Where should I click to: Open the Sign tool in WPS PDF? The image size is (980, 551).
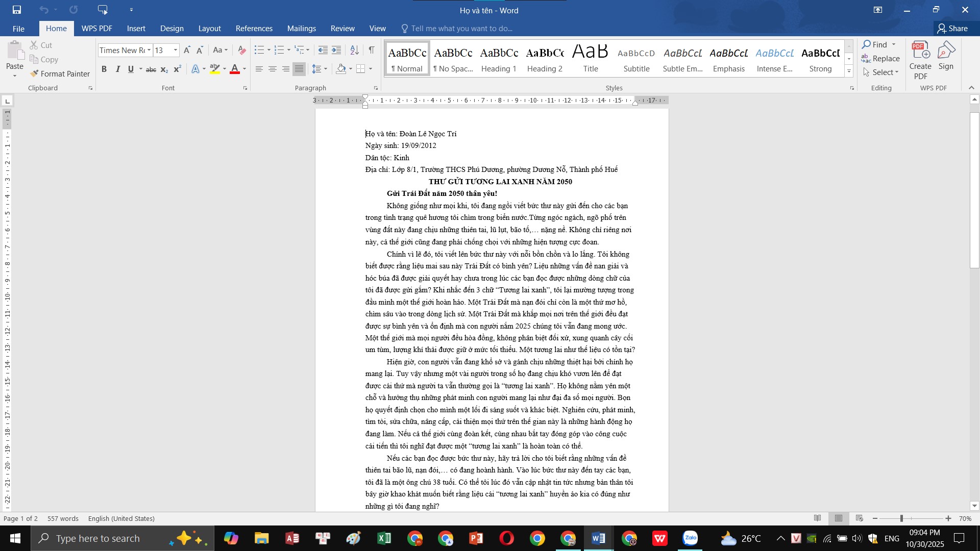tap(946, 55)
